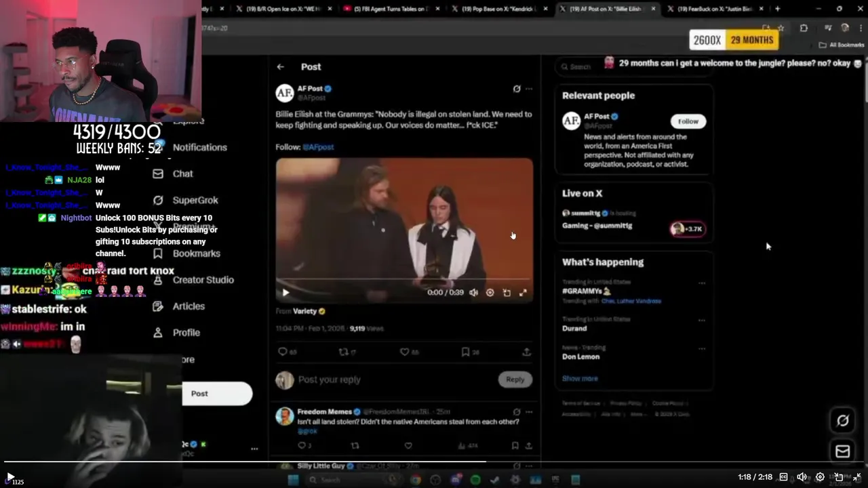Repost the Freedom Memes comment
This screenshot has height=488, width=868.
point(355,445)
